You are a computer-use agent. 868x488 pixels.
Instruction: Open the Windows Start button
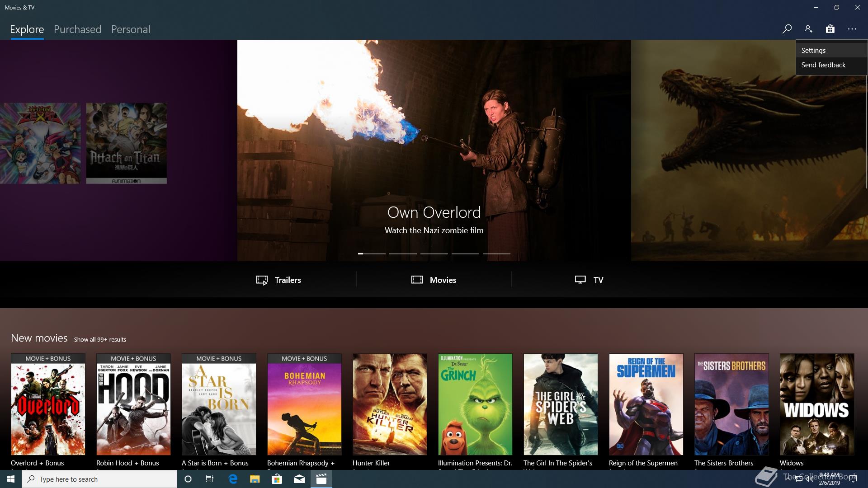coord(10,479)
